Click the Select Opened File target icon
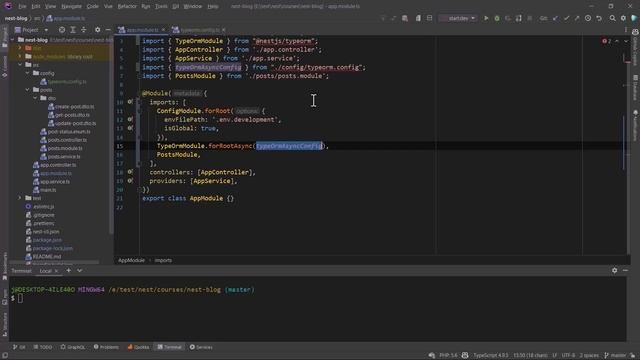640x360 pixels. click(x=62, y=30)
